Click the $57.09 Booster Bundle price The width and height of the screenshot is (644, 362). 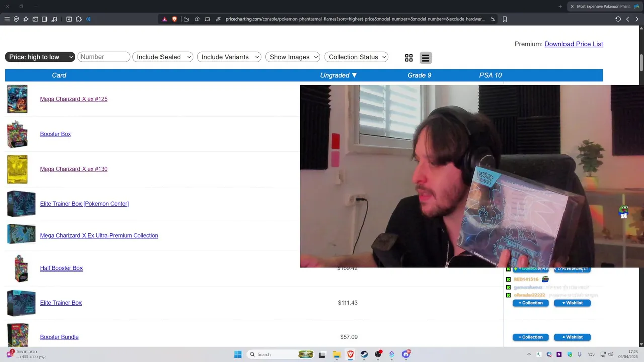pos(349,337)
